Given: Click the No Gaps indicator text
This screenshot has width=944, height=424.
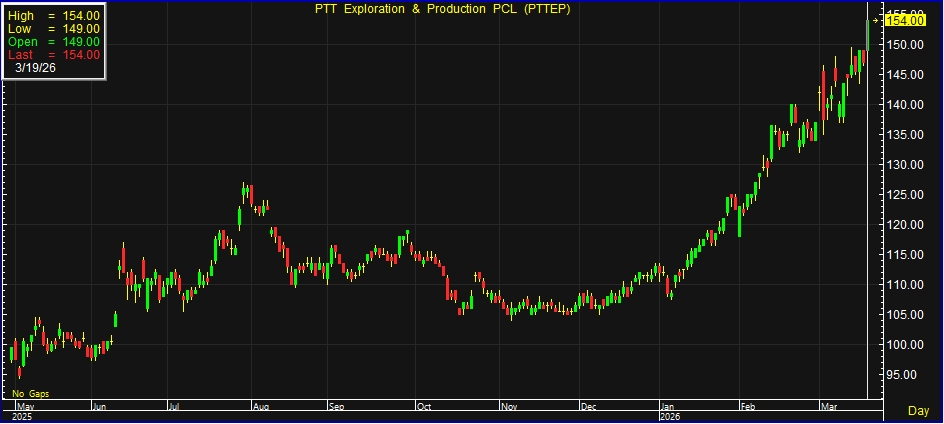Looking at the screenshot, I should point(31,394).
